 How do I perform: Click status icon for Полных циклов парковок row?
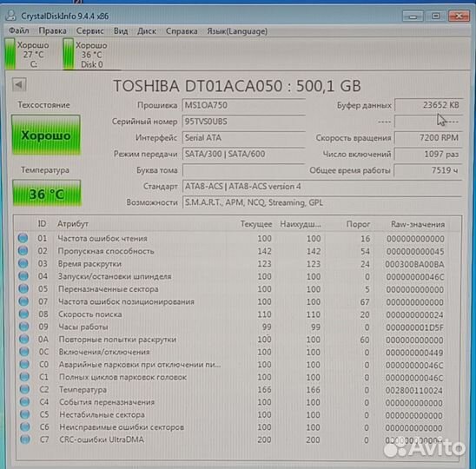point(24,377)
